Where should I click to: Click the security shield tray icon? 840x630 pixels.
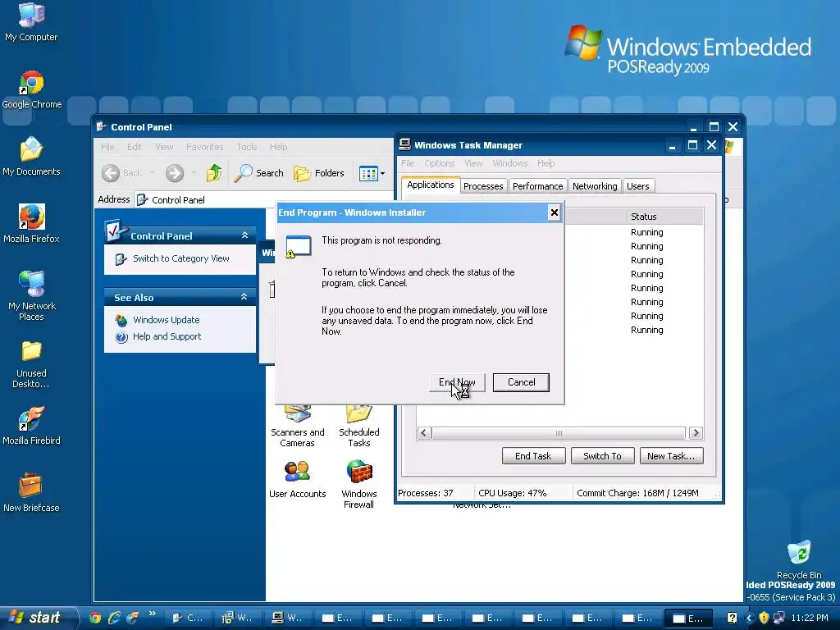point(764,618)
